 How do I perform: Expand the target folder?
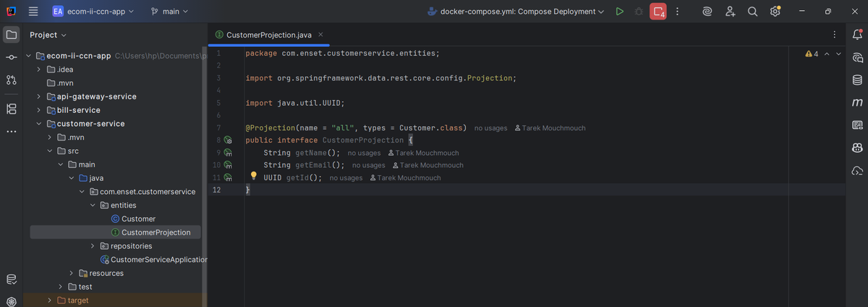(x=49, y=300)
